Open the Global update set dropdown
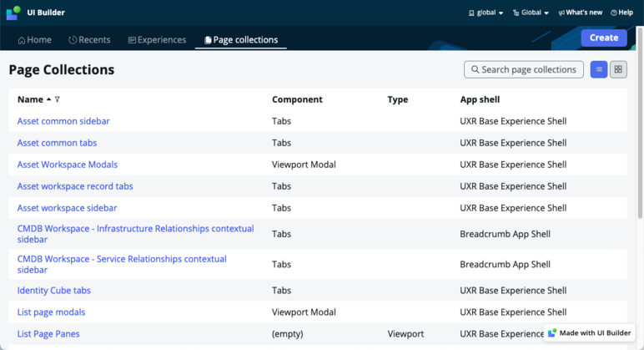Image resolution: width=644 pixels, height=350 pixels. tap(531, 13)
